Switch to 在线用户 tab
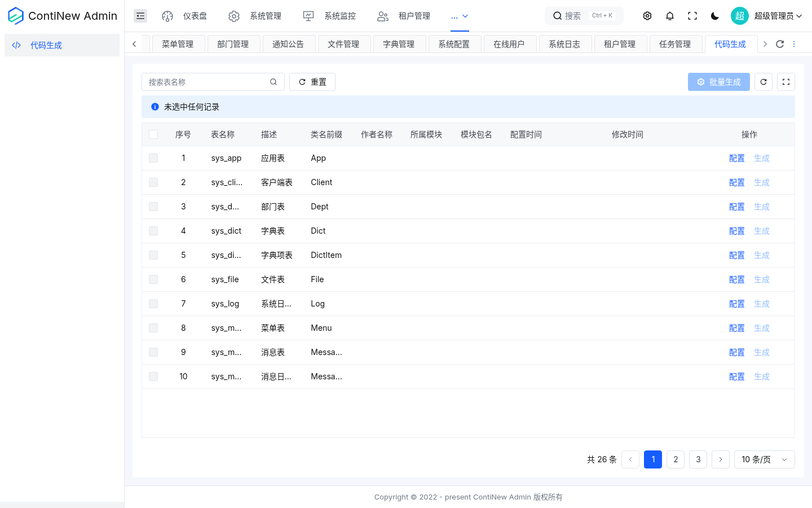 (x=510, y=44)
